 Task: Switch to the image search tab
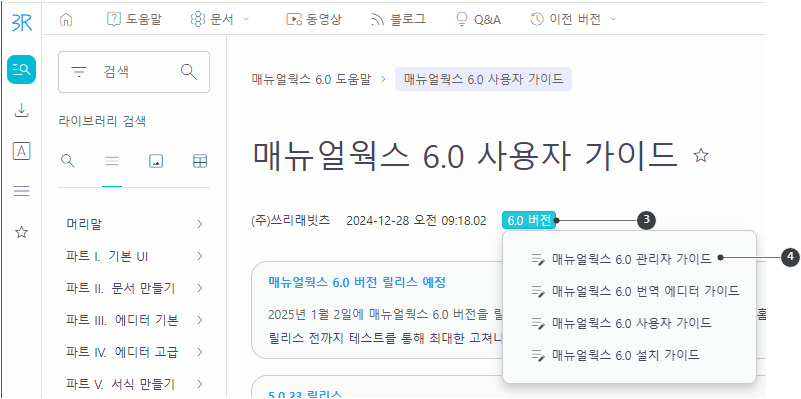[x=156, y=161]
